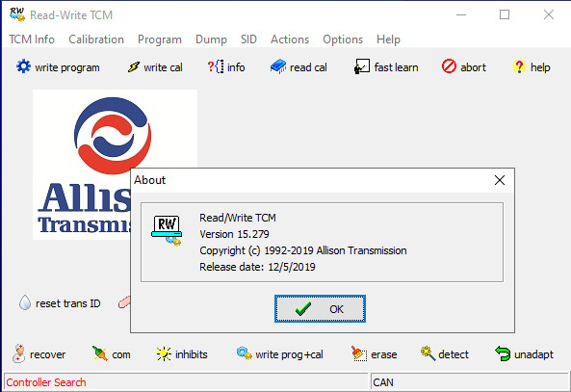This screenshot has width=571, height=392.
Task: Open the Dump menu
Action: click(x=211, y=39)
